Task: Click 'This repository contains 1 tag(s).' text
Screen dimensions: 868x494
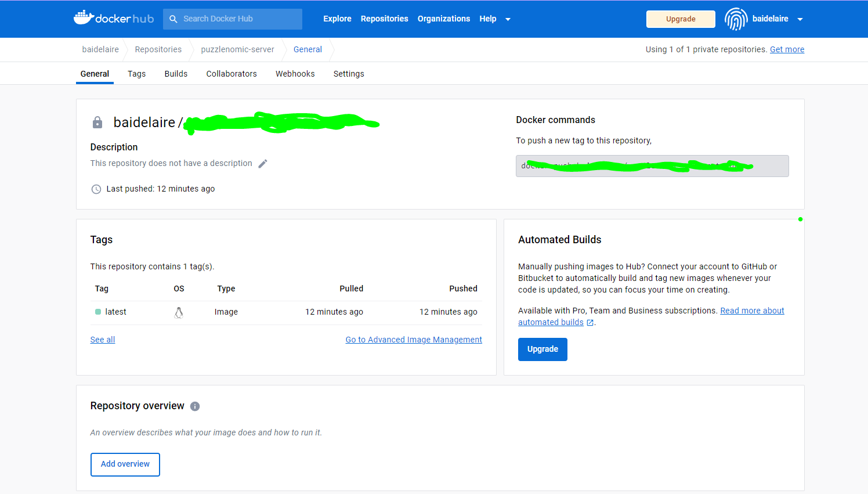Action: pos(152,267)
